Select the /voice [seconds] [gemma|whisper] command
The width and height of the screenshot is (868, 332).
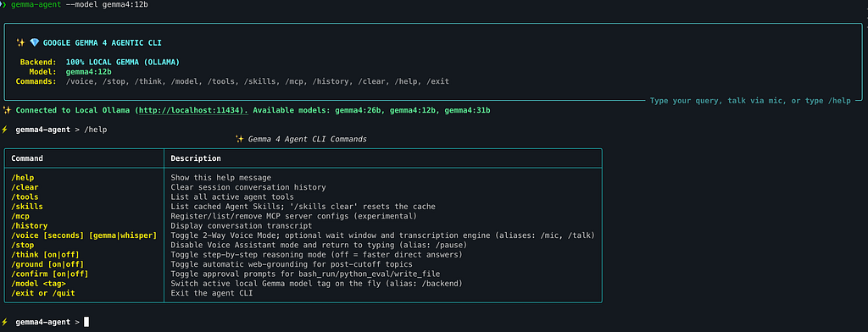tap(84, 235)
